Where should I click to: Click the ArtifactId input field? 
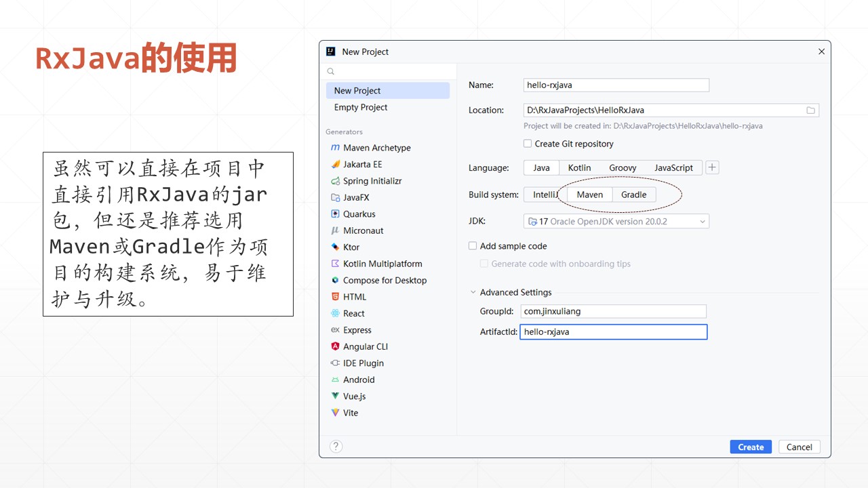click(x=614, y=331)
